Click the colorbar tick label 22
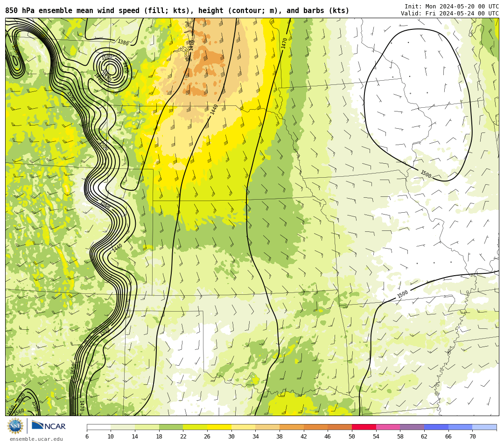Screen dimensions: 504x445 pos(183,436)
